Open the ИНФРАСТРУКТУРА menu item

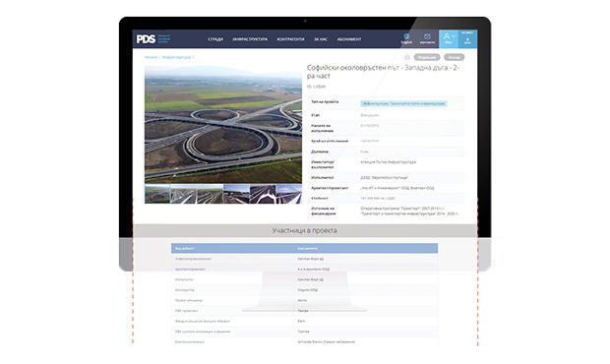point(250,39)
